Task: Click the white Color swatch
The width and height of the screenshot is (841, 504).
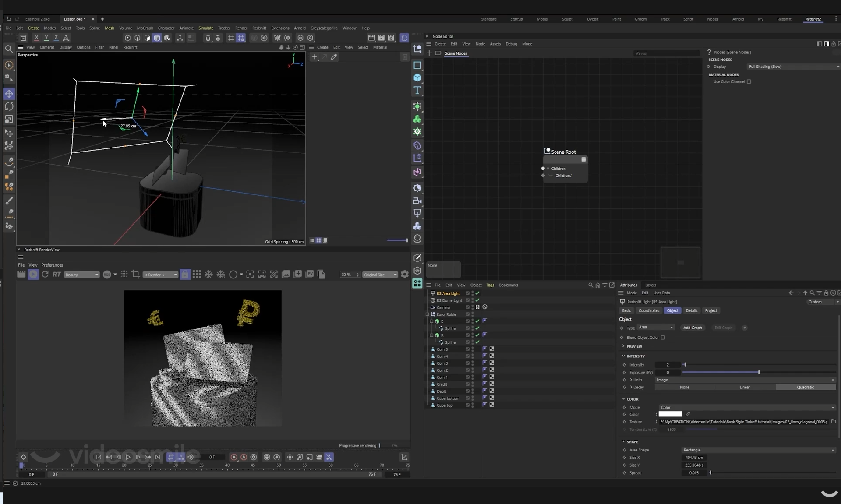Action: [x=670, y=414]
